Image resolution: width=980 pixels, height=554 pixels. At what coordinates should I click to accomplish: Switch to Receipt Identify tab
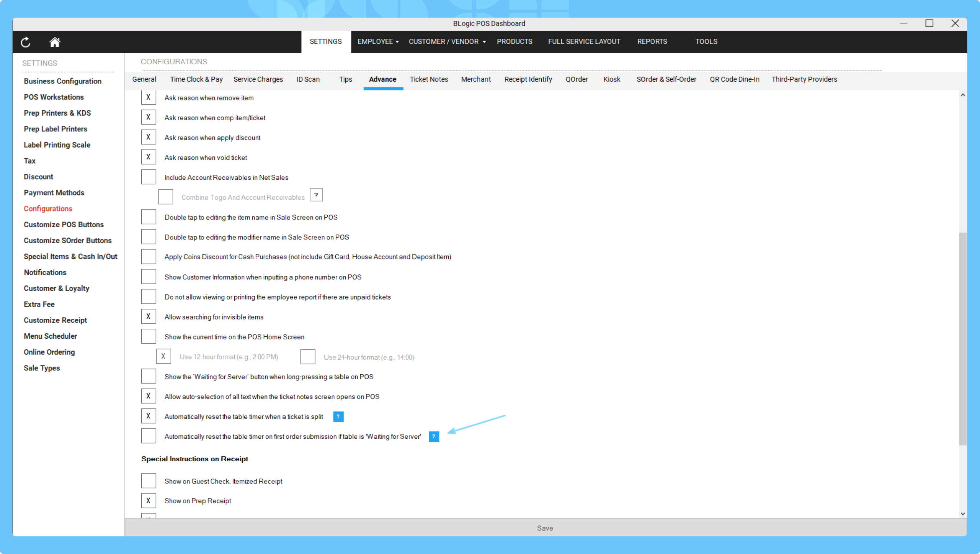coord(528,79)
